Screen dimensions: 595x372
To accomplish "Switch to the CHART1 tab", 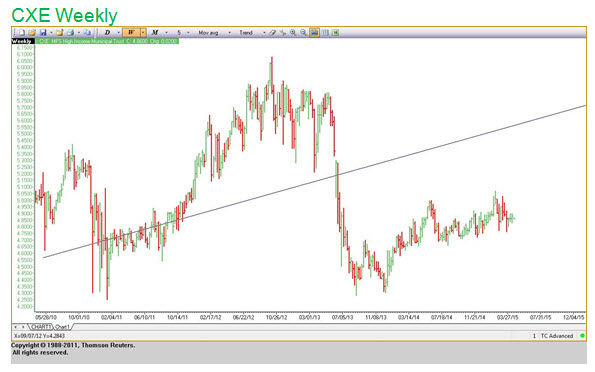I will click(41, 327).
